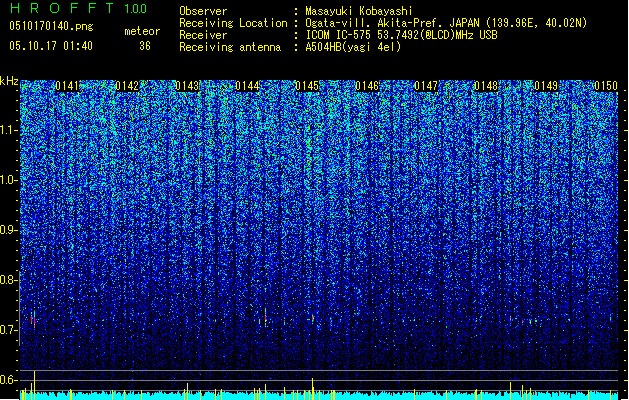Image resolution: width=629 pixels, height=400 pixels.
Task: Click the ICOM IC-575 receiver text
Action: (x=401, y=35)
